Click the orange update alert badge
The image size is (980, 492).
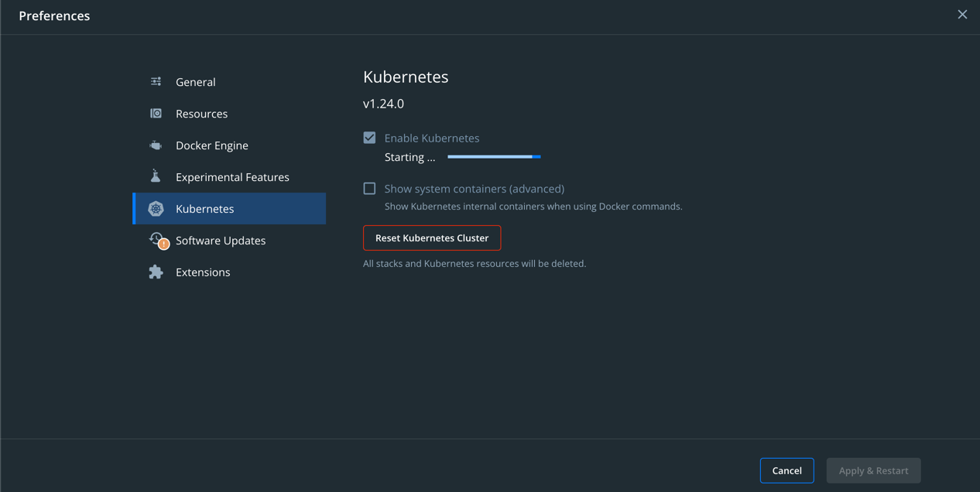point(164,244)
